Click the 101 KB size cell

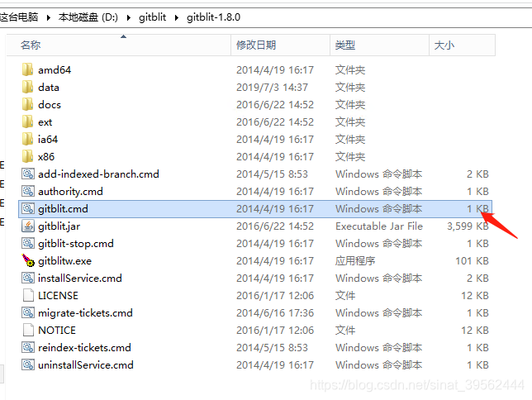click(472, 260)
